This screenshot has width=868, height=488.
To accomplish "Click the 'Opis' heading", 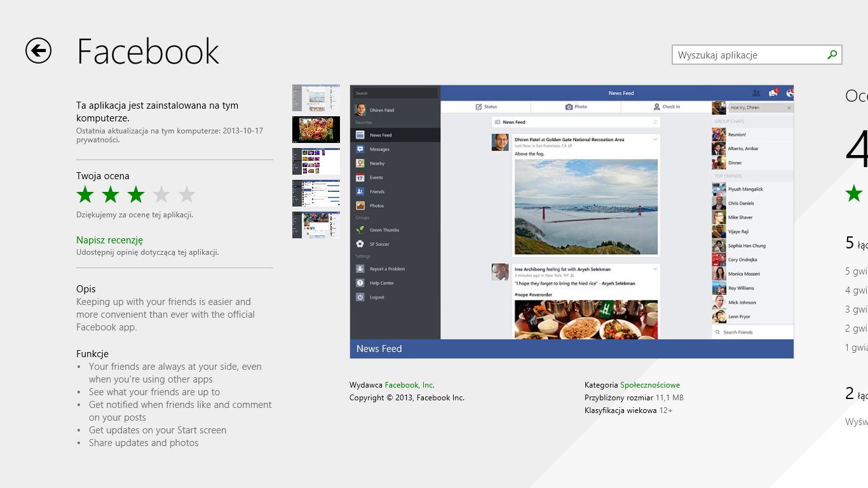I will pos(86,288).
